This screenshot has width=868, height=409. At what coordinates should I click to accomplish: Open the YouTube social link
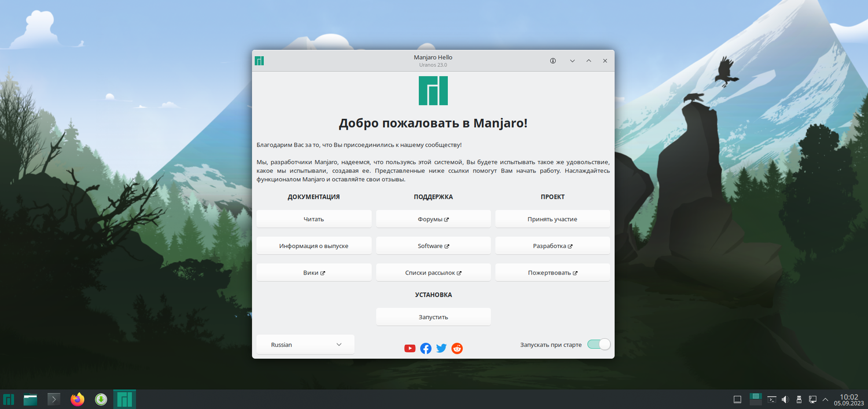click(x=410, y=348)
